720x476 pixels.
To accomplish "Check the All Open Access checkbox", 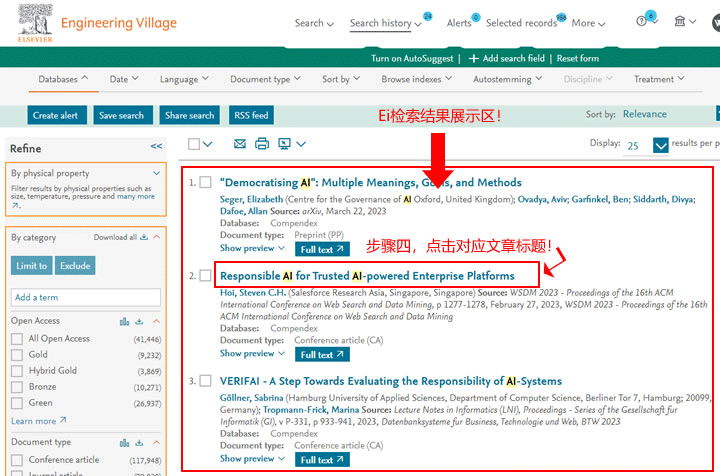I will [x=17, y=339].
